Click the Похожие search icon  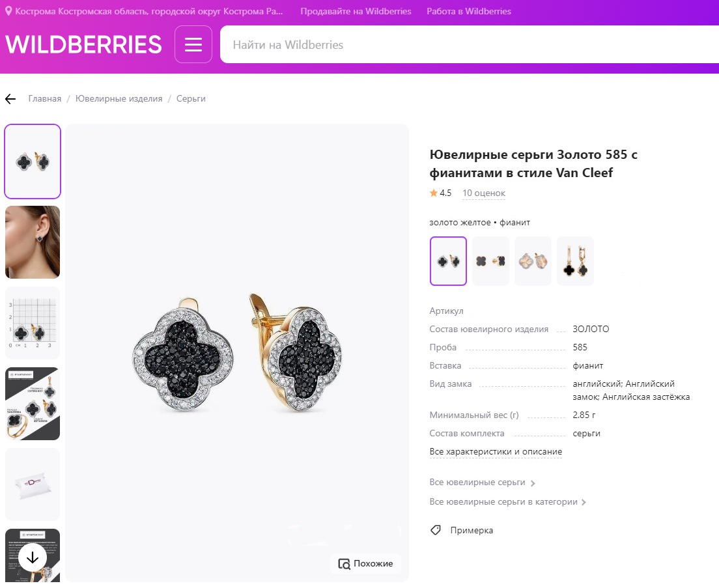(x=344, y=564)
